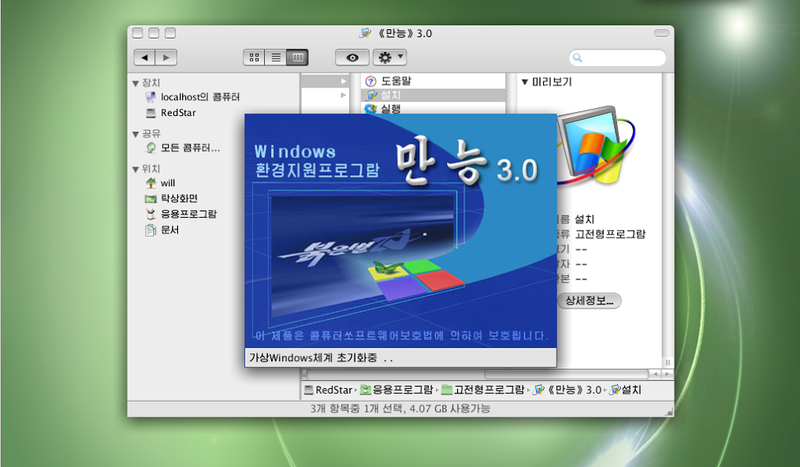Switch to list view mode
This screenshot has height=467, width=800.
[x=276, y=57]
